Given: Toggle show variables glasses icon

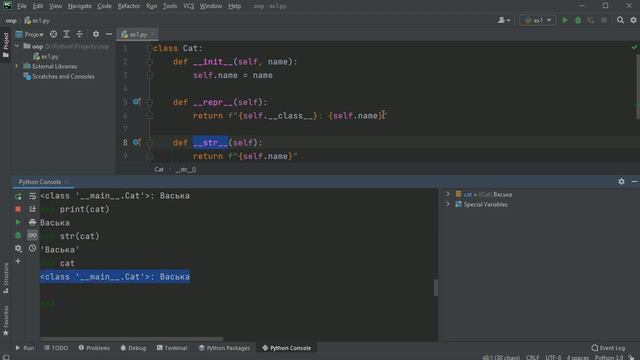Looking at the screenshot, I should coord(32,236).
